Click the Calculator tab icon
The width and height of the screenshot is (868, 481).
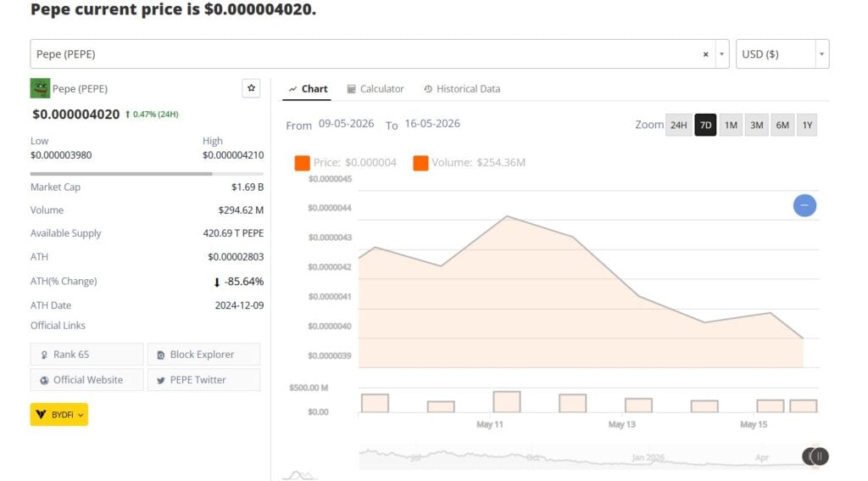[351, 89]
